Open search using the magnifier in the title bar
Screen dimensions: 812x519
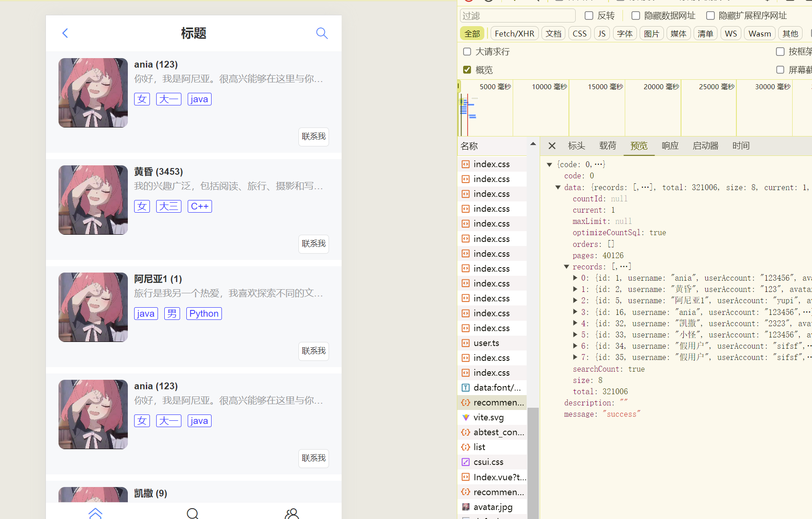pyautogui.click(x=322, y=33)
